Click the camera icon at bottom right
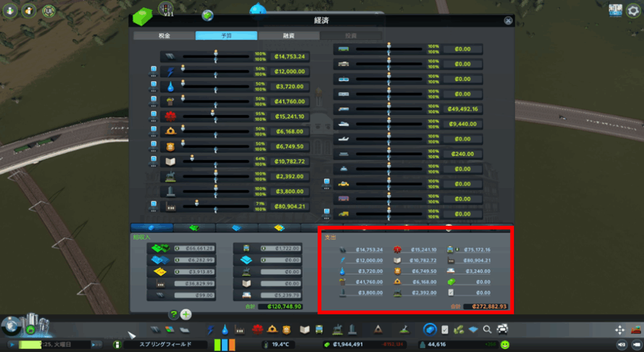The image size is (644, 352). click(621, 344)
